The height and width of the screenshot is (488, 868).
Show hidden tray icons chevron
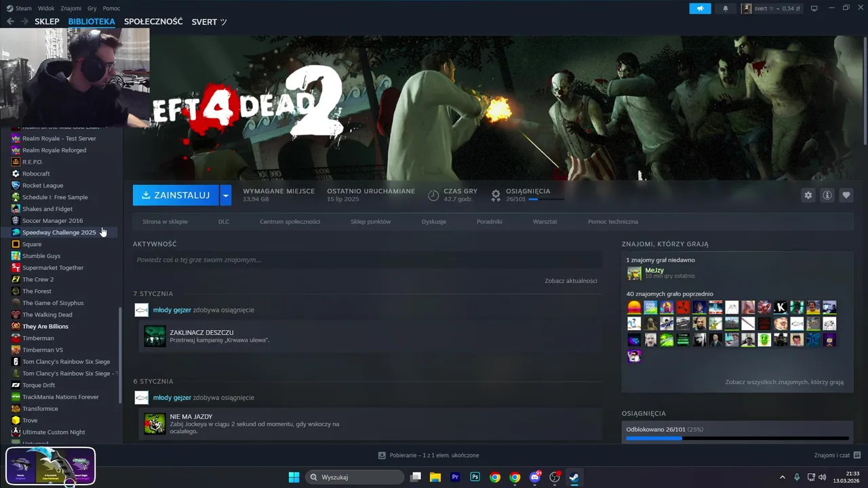(782, 477)
